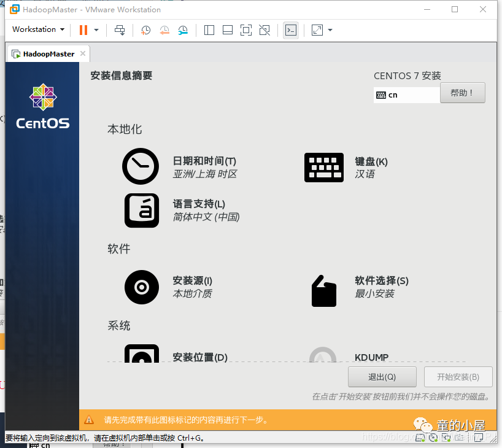Take a snapshot of the VM
The height and width of the screenshot is (448, 502).
point(145,30)
